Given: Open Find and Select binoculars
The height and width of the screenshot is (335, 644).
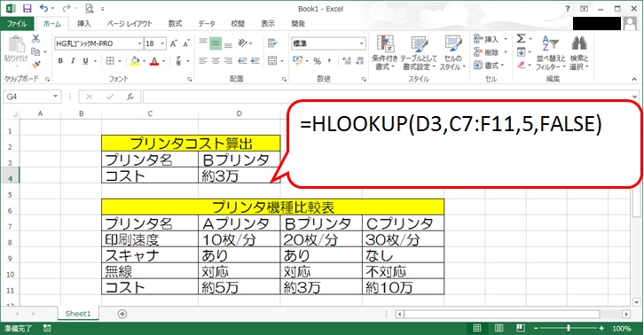Looking at the screenshot, I should (578, 52).
